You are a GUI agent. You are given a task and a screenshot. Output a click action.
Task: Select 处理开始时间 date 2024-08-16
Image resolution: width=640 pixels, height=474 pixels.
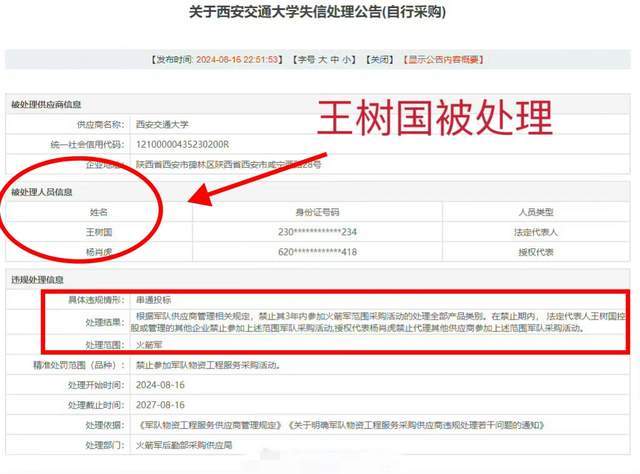160,385
